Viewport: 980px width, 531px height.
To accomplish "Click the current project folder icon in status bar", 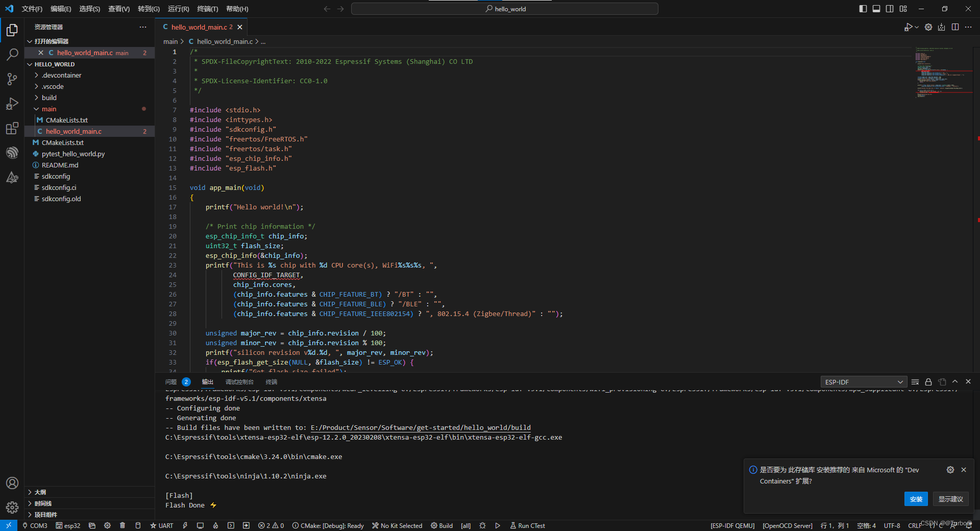I will pos(92,525).
